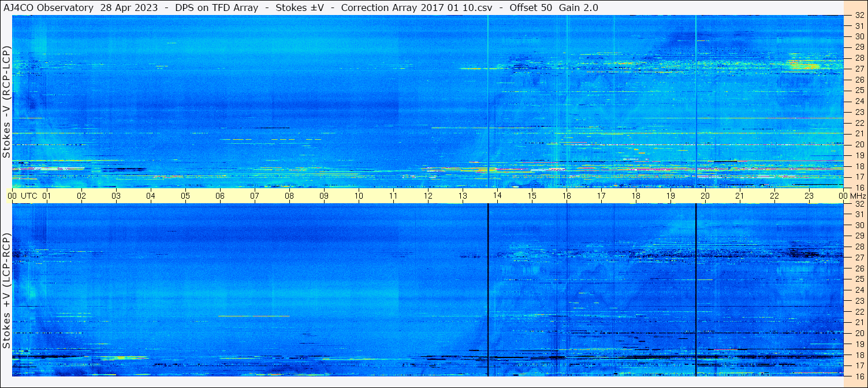Select the 15 hour marker
This screenshot has width=868, height=388.
tap(532, 196)
